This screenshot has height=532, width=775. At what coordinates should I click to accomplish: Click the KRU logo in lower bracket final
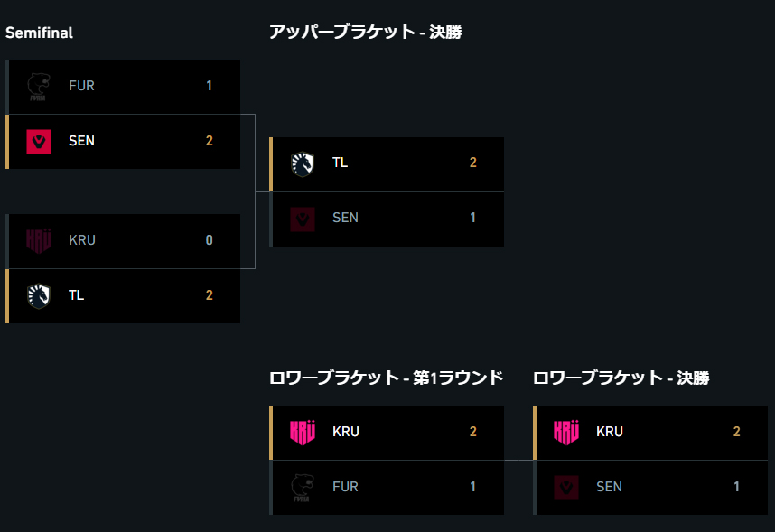(x=566, y=432)
